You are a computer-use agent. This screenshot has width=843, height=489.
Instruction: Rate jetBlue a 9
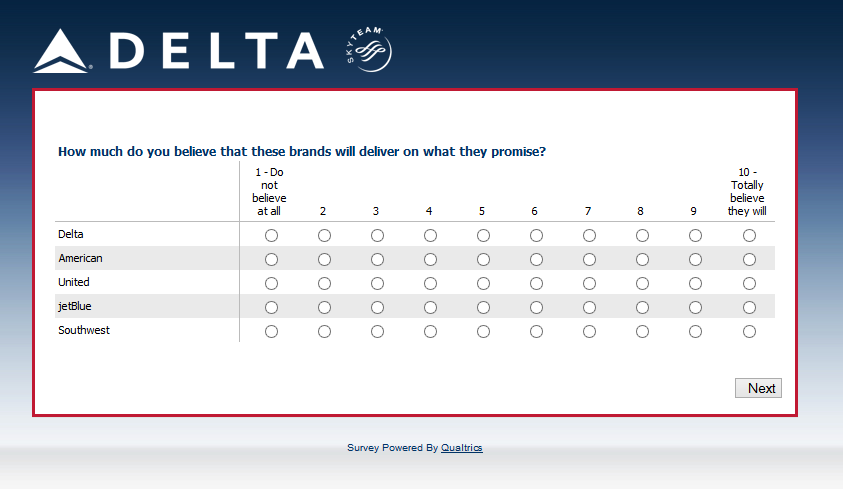point(695,308)
